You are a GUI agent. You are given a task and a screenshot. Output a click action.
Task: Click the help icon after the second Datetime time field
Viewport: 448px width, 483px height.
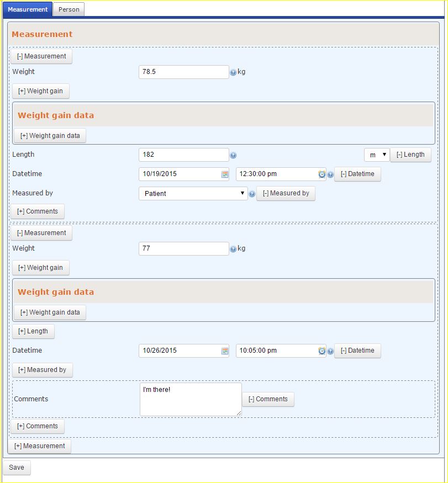(x=330, y=352)
